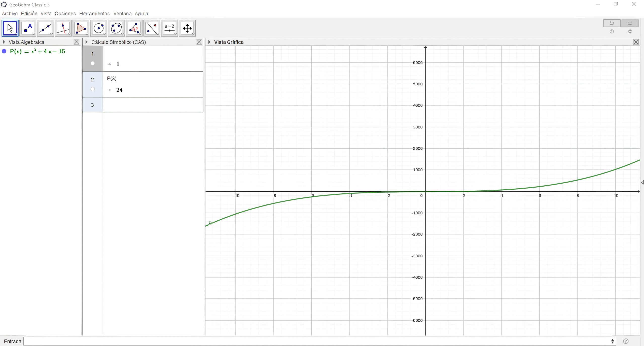
Task: Expand the Vista Gráfica style bar
Action: (209, 42)
